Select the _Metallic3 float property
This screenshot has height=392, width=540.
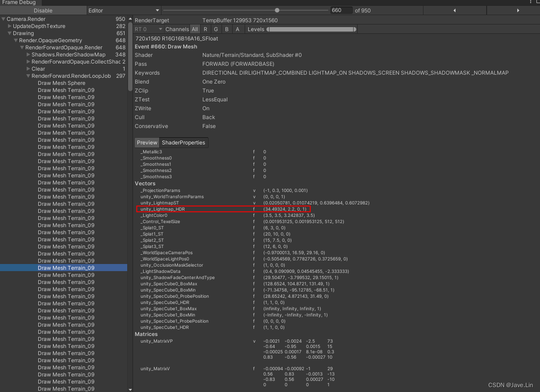(151, 152)
